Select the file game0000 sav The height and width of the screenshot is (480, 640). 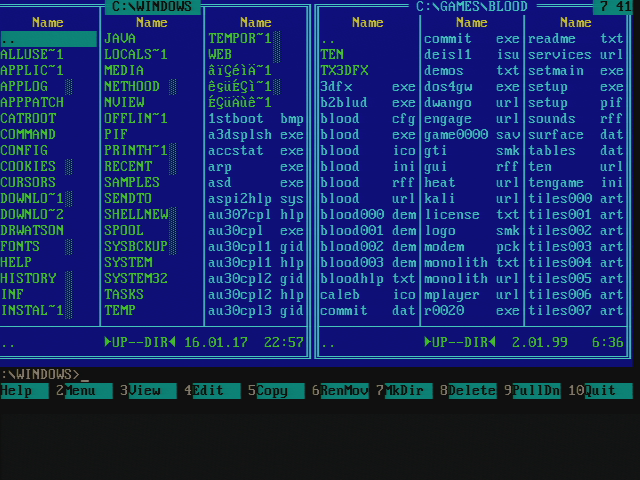(x=472, y=134)
